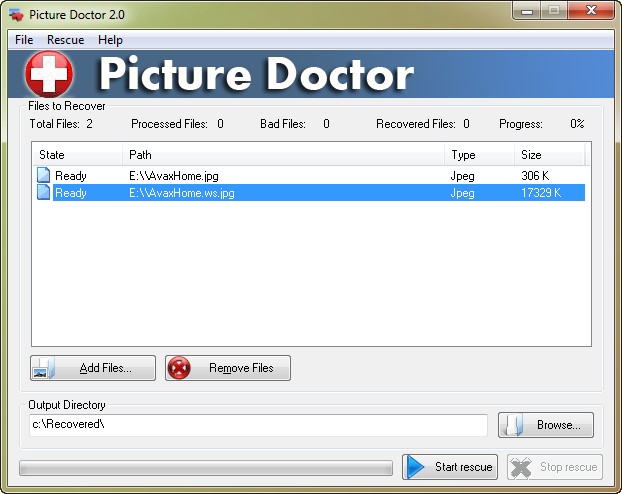The height and width of the screenshot is (494, 622).
Task: Close the Picture Doctor window
Action: click(591, 11)
